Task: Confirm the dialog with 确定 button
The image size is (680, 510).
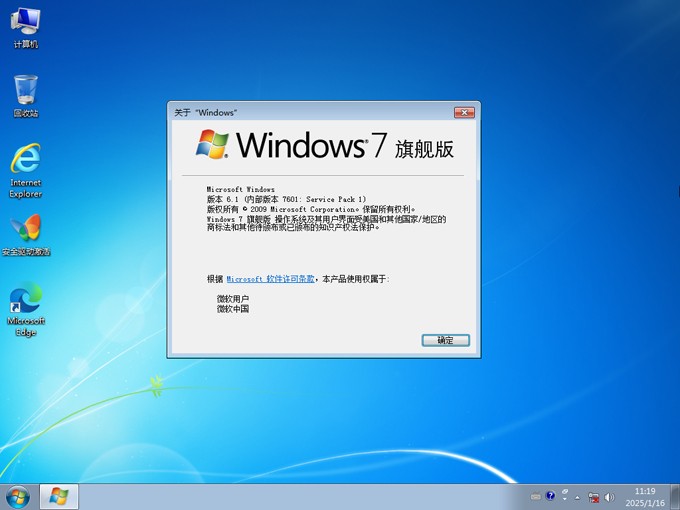Action: (445, 340)
